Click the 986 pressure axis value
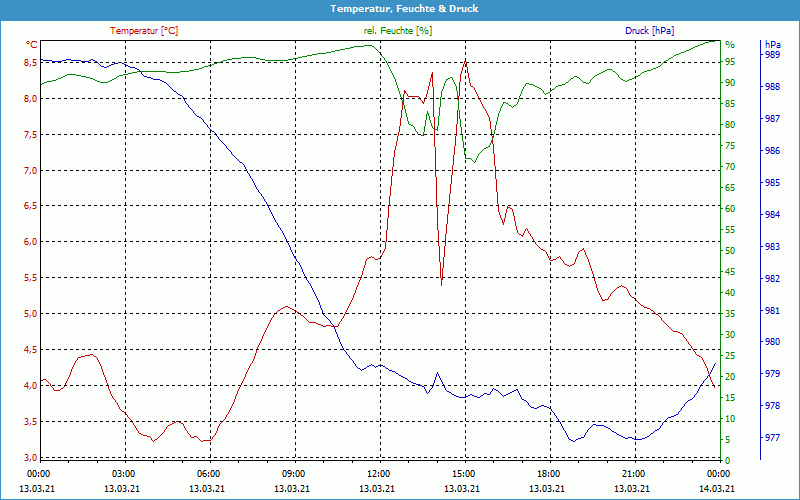 [772, 151]
